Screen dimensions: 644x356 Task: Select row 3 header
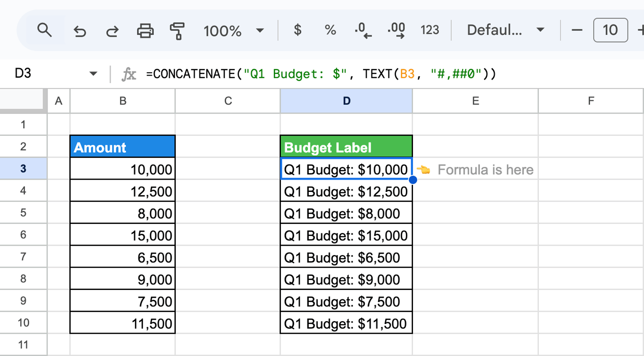pos(24,169)
